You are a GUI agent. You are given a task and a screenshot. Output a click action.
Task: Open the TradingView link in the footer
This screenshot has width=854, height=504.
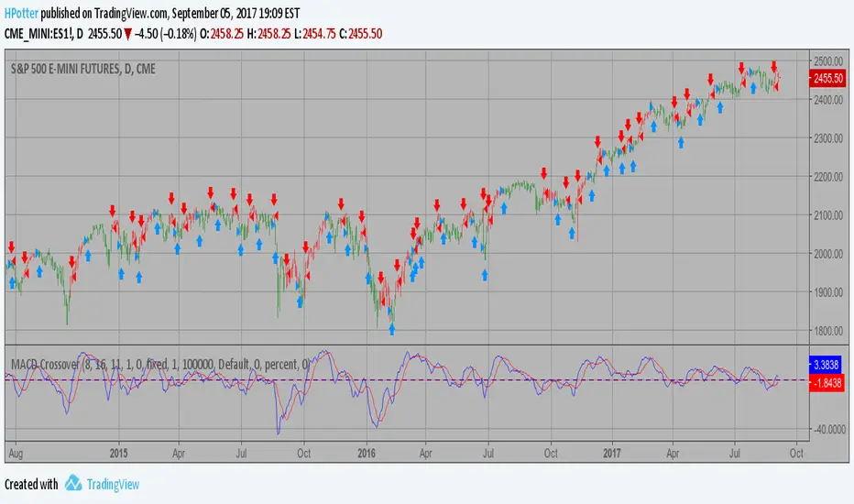(x=113, y=485)
